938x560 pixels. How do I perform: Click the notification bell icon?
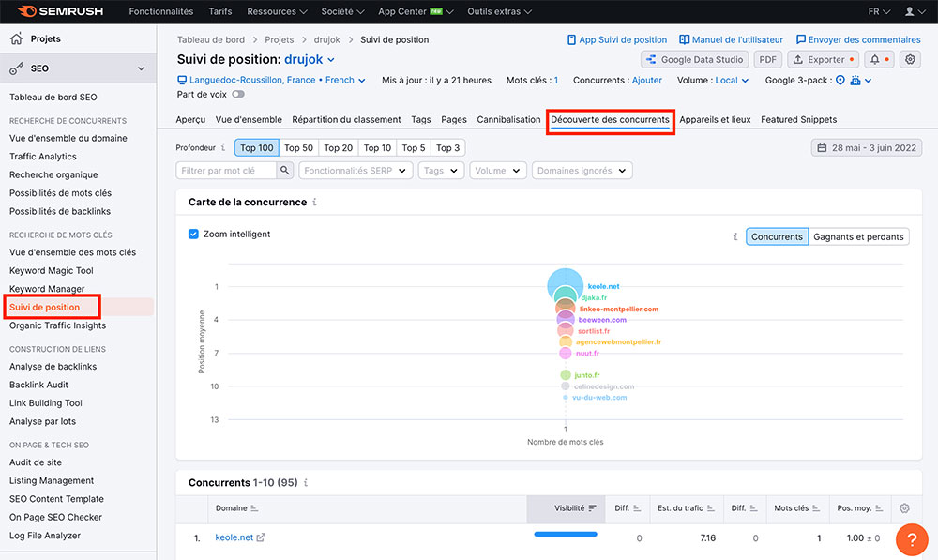[x=874, y=59]
